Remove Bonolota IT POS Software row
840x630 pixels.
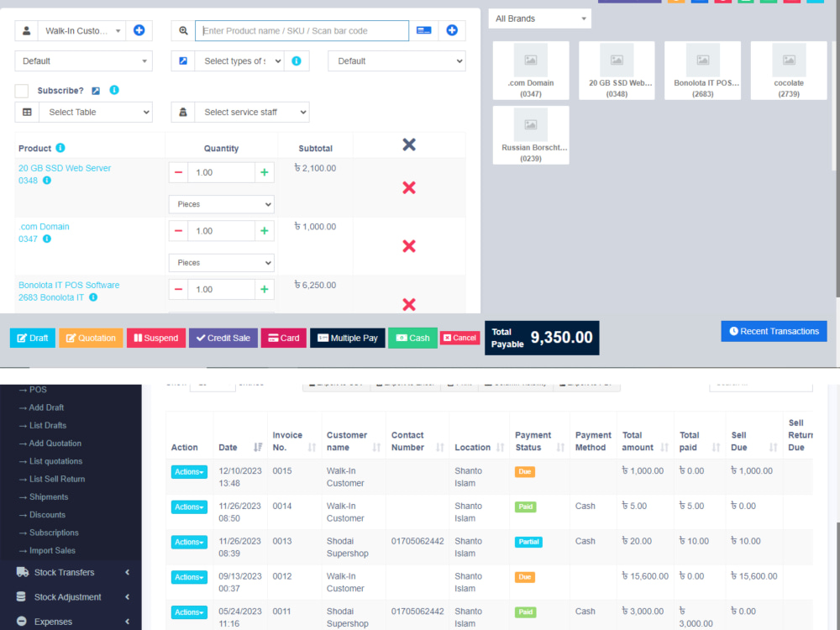click(409, 304)
